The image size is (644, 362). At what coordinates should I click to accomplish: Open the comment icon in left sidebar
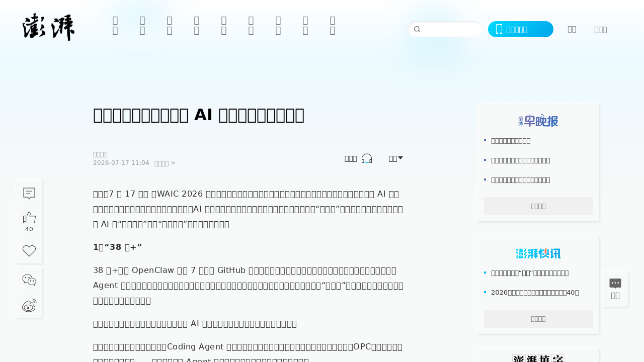pos(29,193)
